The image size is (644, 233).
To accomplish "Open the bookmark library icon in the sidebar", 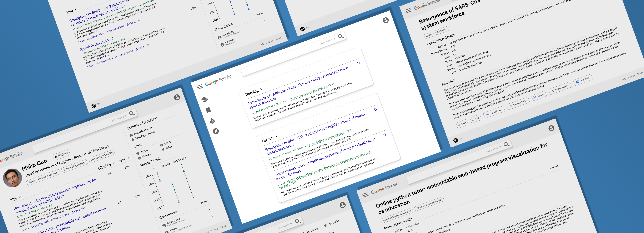I will click(x=208, y=110).
